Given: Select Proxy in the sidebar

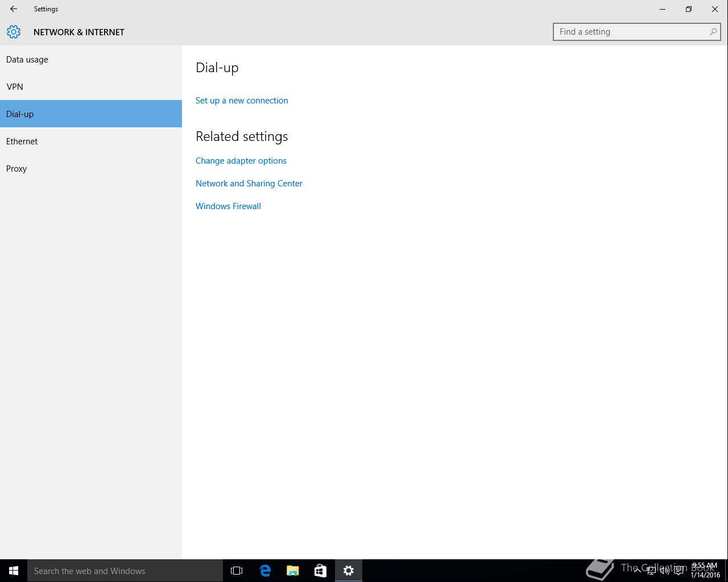Looking at the screenshot, I should point(91,168).
